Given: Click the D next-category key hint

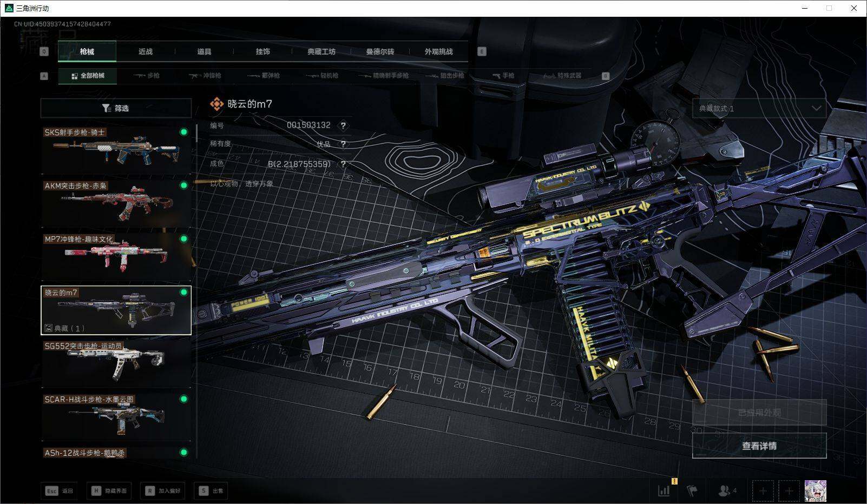Looking at the screenshot, I should (606, 76).
